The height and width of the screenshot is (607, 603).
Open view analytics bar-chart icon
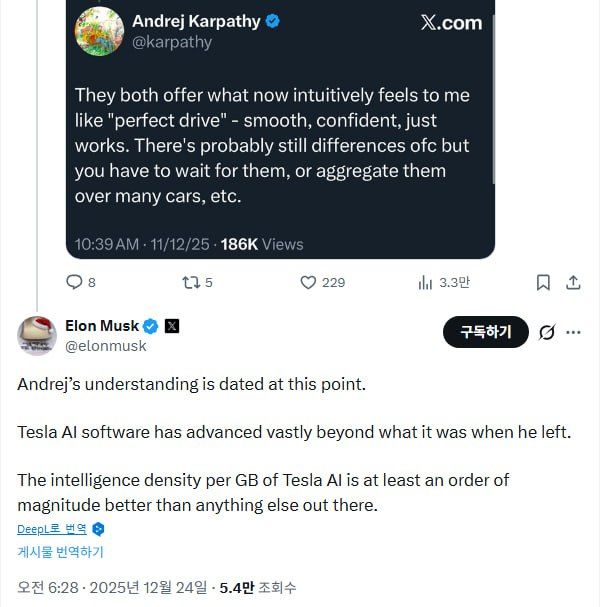click(x=425, y=283)
